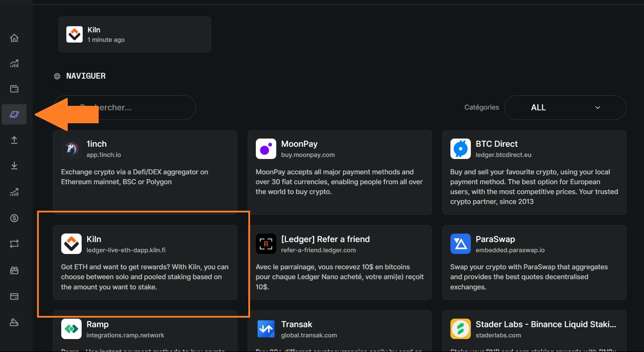Click the Ledger Refer a friend logo
Viewport: 644px width, 352px height.
266,244
